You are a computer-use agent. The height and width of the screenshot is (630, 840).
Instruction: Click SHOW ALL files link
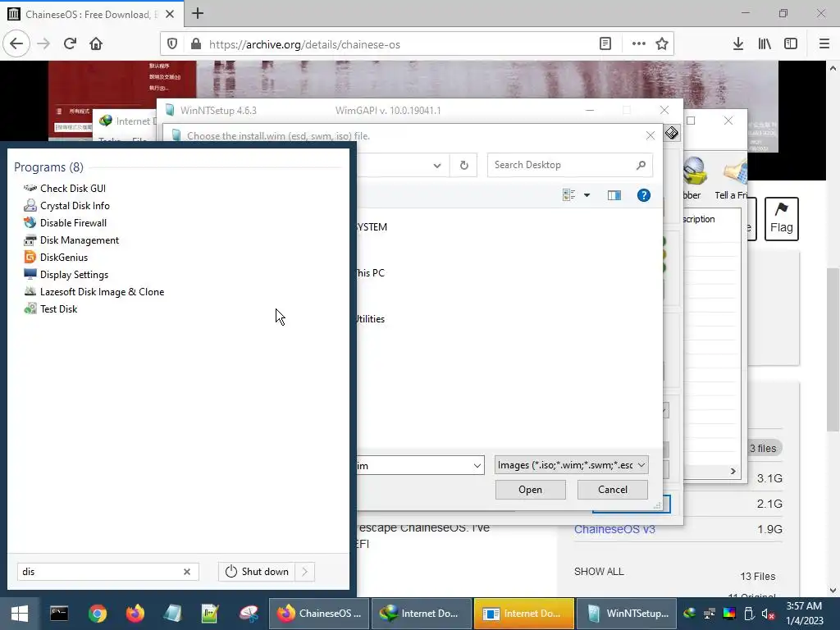[599, 572]
